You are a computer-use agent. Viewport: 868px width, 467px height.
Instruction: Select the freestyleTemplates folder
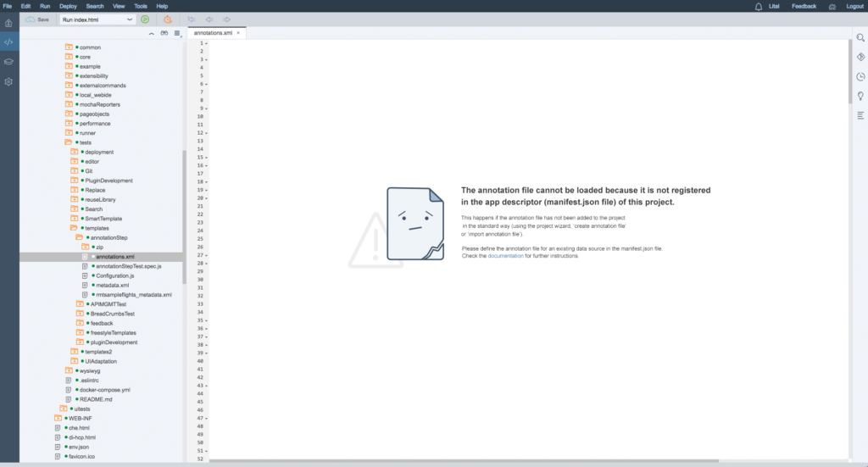113,332
